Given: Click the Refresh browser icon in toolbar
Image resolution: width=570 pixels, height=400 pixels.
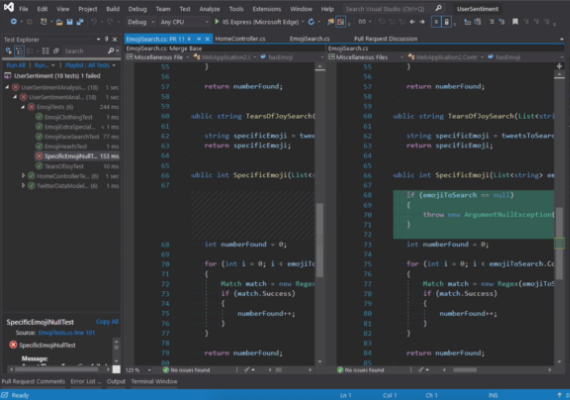Looking at the screenshot, I should click(311, 22).
